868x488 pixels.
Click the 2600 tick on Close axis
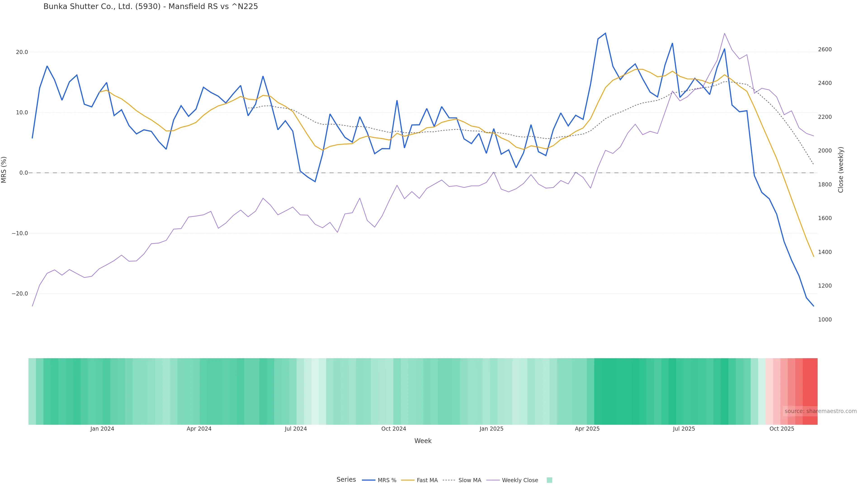pos(825,49)
